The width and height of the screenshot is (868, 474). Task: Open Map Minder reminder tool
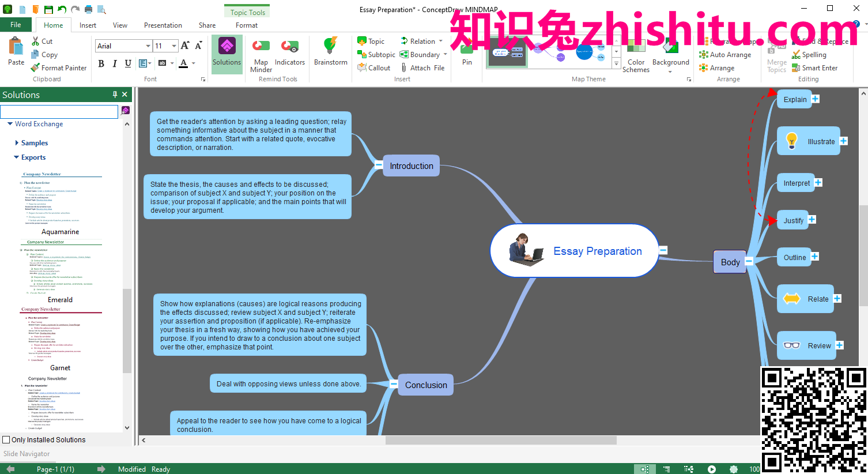tap(261, 54)
